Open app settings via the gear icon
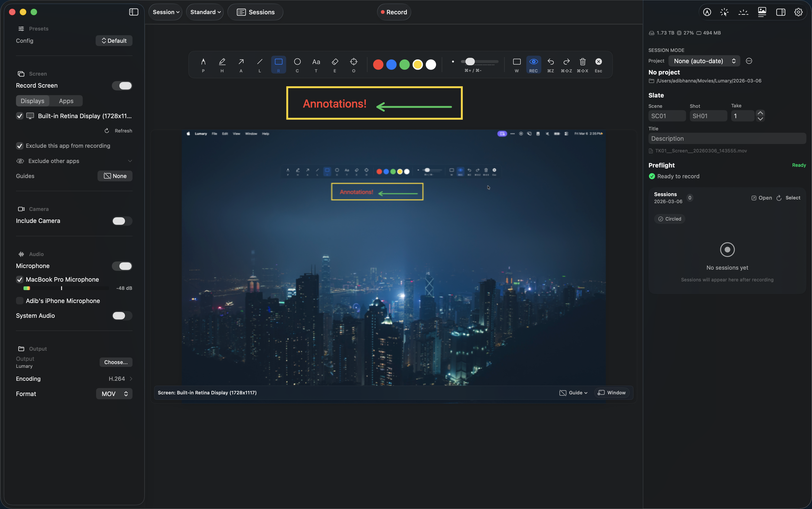Screen dimensions: 812x509 coord(798,12)
